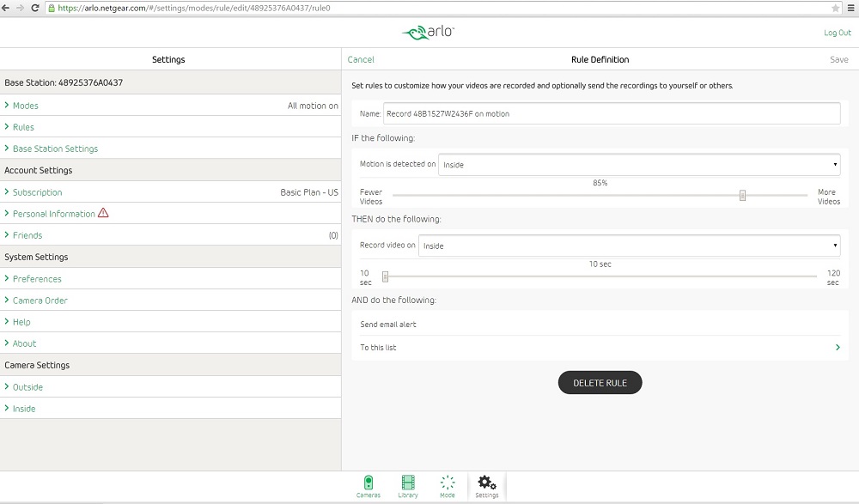This screenshot has width=859, height=504.
Task: Click the DELETE RULE button
Action: pyautogui.click(x=600, y=382)
